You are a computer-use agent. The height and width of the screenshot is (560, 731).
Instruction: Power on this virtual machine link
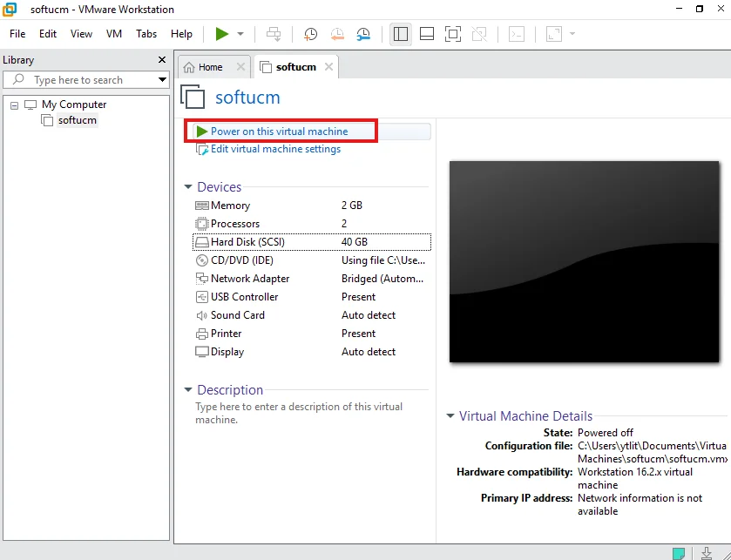[x=279, y=132]
